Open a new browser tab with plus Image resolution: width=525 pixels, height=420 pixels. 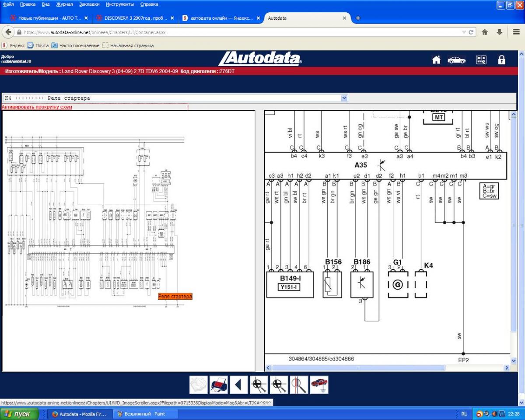click(358, 18)
